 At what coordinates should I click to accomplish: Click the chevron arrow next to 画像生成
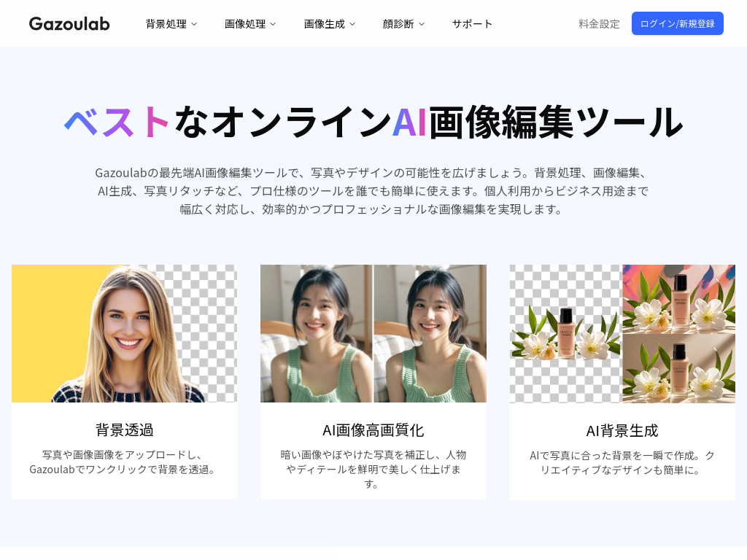352,24
